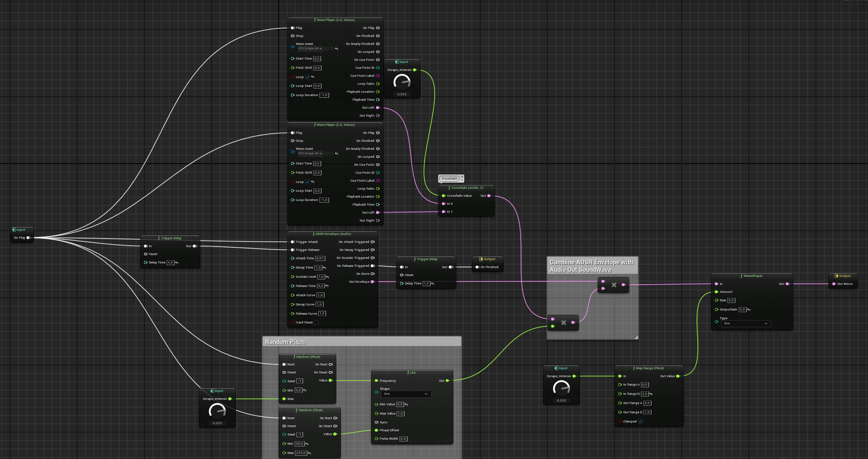Reset lower Random Float Min 90,0 default

307,444
